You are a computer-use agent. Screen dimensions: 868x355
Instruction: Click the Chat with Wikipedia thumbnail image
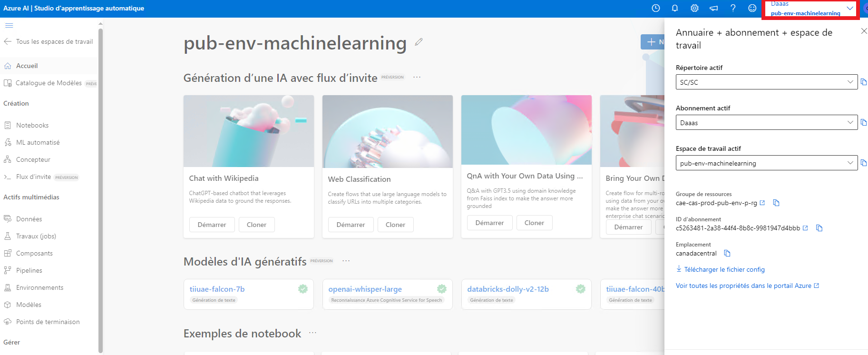pos(249,131)
